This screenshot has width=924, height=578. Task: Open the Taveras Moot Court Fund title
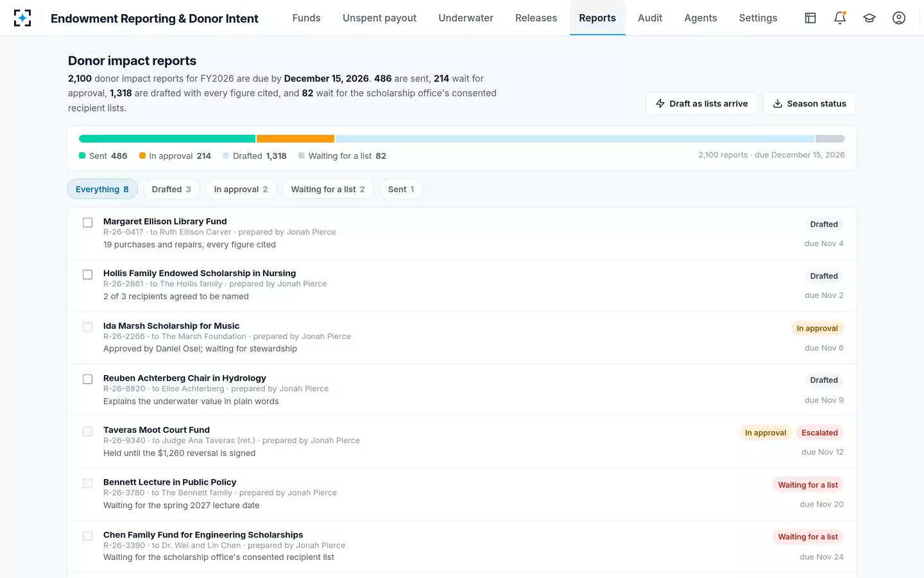(157, 430)
